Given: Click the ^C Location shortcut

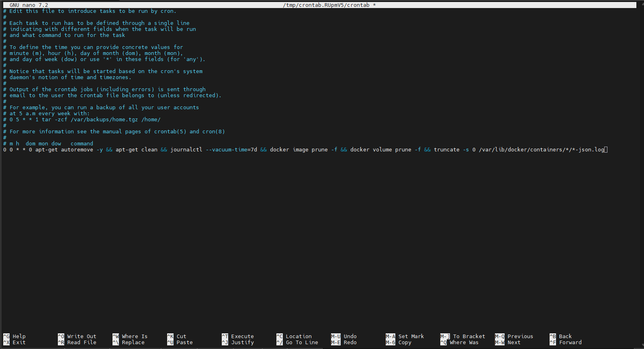Looking at the screenshot, I should [x=294, y=337].
